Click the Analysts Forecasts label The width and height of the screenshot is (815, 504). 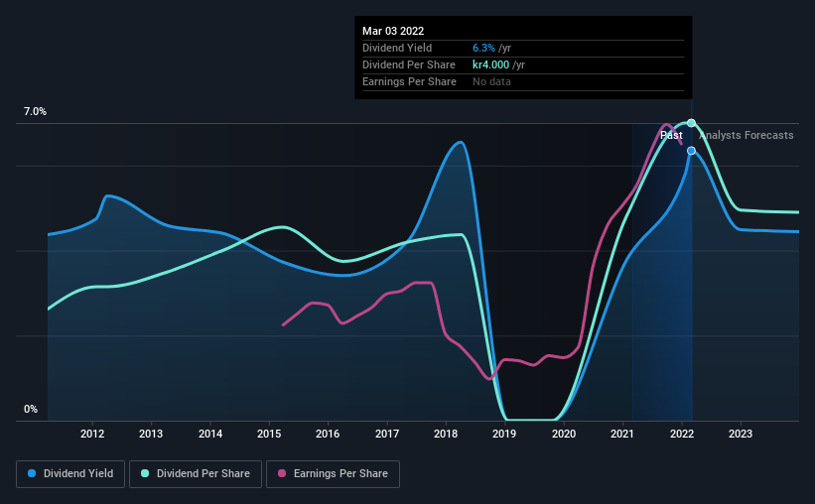pyautogui.click(x=747, y=135)
